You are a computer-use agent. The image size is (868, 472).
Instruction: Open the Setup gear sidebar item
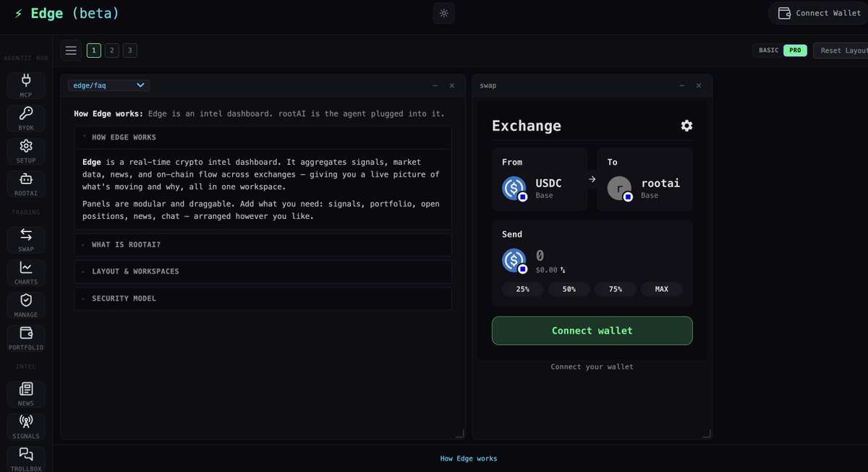(26, 151)
